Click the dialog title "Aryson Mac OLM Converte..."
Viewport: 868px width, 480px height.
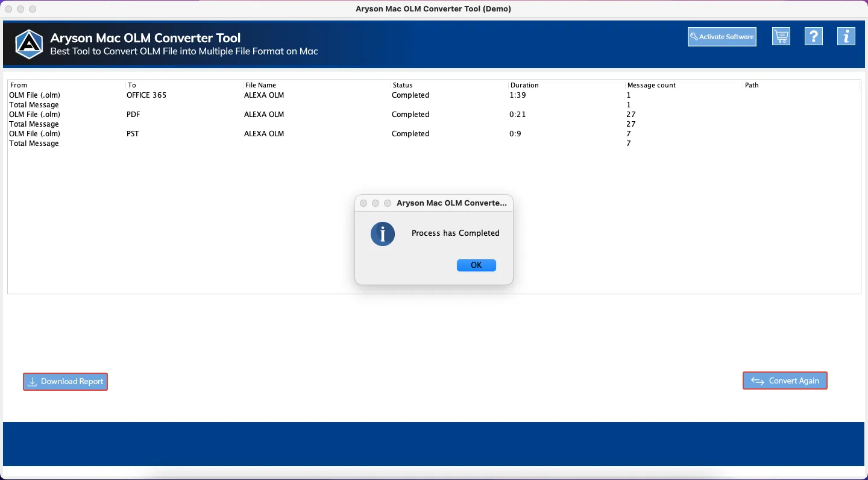(x=452, y=203)
